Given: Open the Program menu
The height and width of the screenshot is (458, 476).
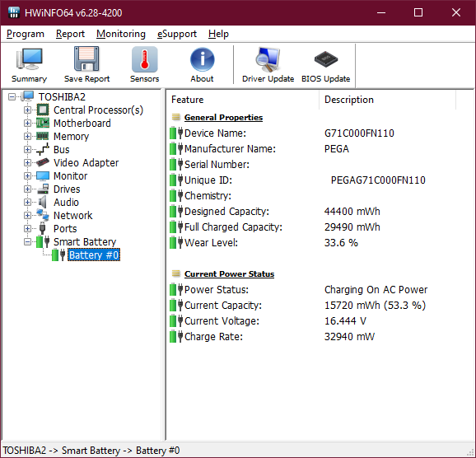Looking at the screenshot, I should pyautogui.click(x=26, y=34).
